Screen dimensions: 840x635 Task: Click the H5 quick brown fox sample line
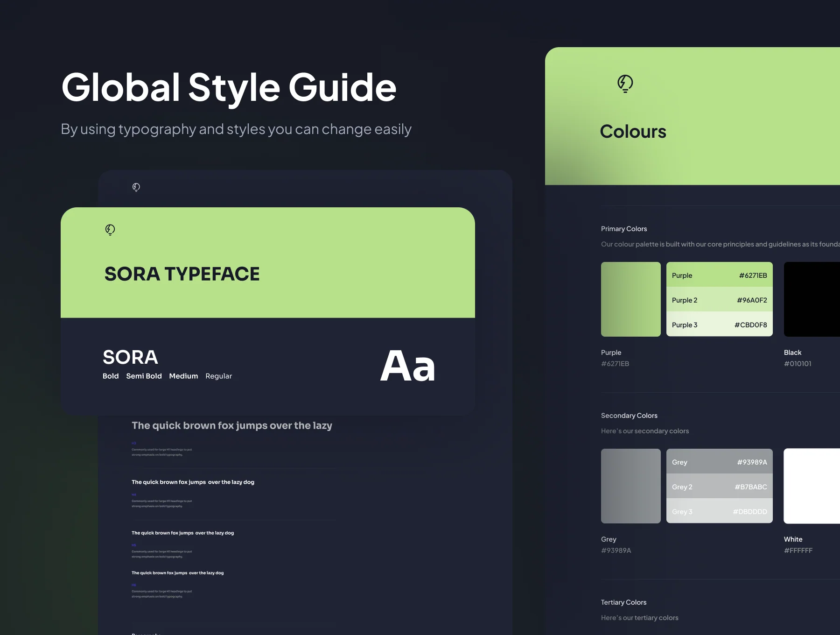pos(182,533)
